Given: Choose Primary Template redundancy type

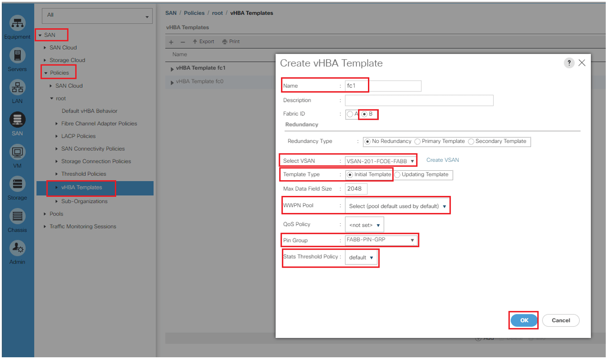Looking at the screenshot, I should 418,141.
